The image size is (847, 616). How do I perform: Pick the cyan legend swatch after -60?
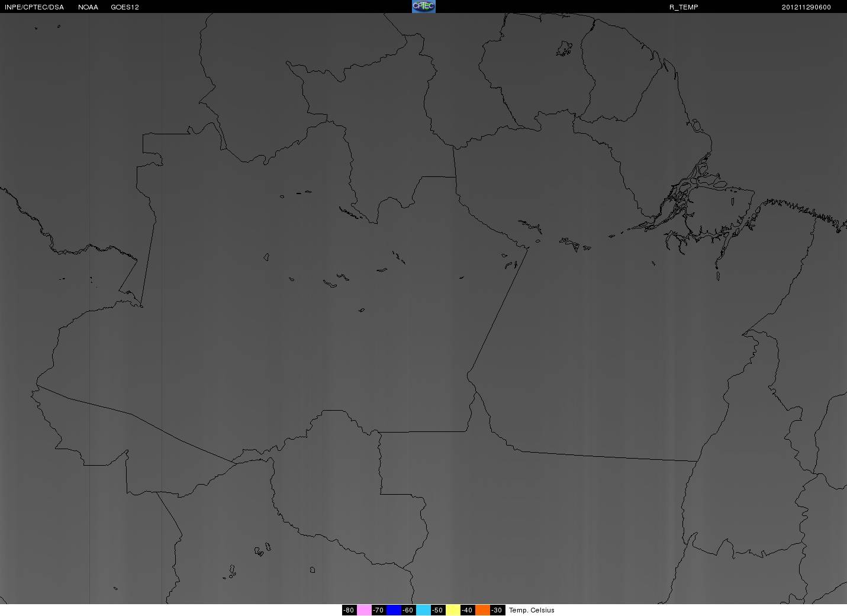[423, 610]
